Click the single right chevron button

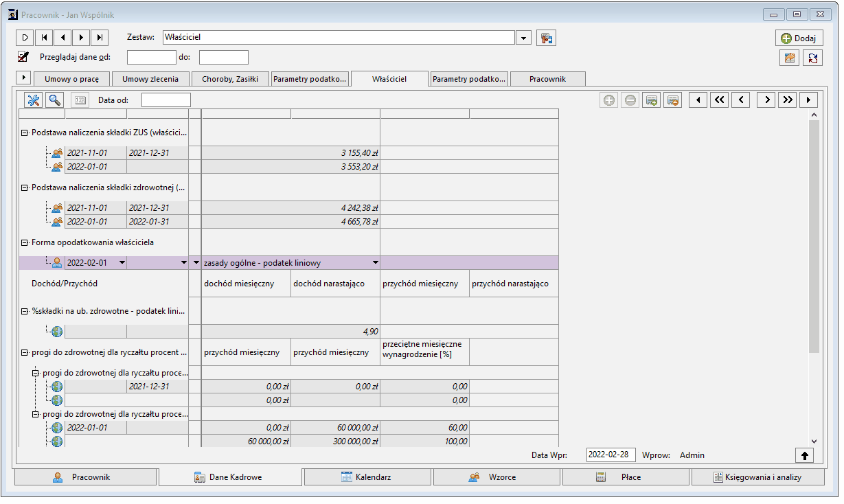coord(766,100)
